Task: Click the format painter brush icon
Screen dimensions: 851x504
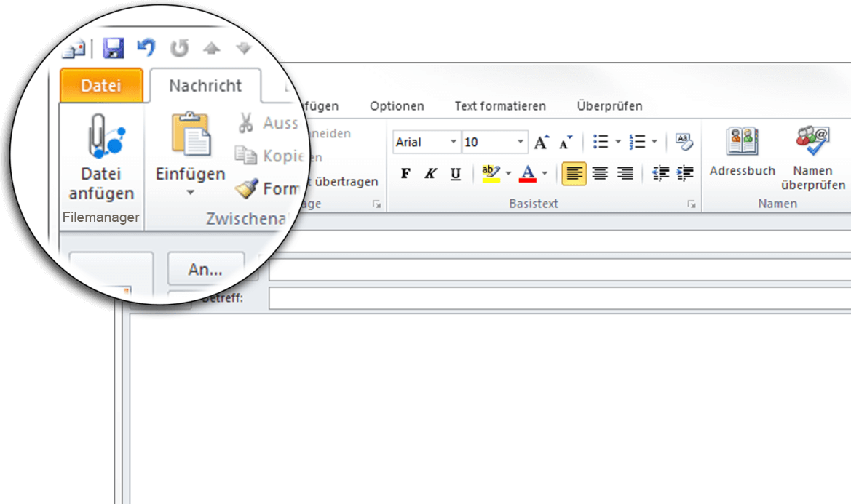Action: pyautogui.click(x=246, y=188)
